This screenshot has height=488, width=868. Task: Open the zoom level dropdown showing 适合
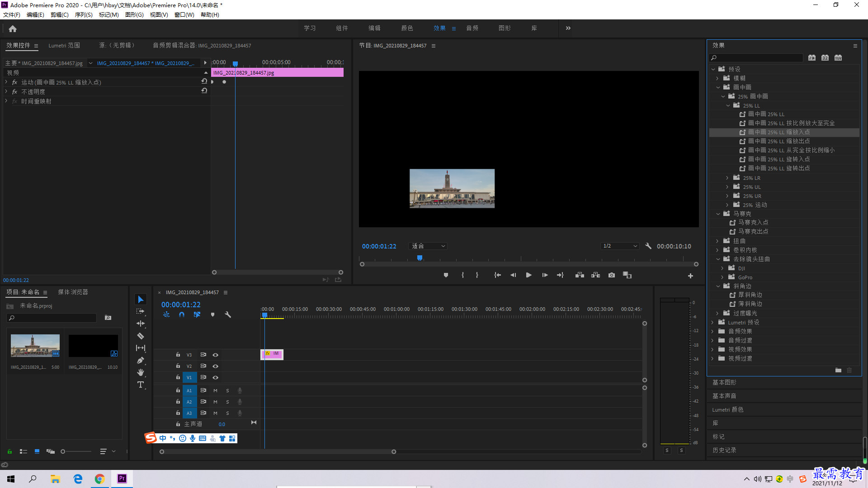(x=428, y=246)
